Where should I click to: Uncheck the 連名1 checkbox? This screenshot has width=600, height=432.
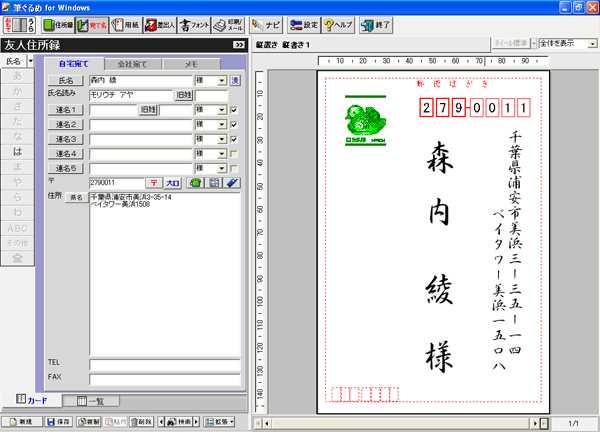(x=234, y=110)
